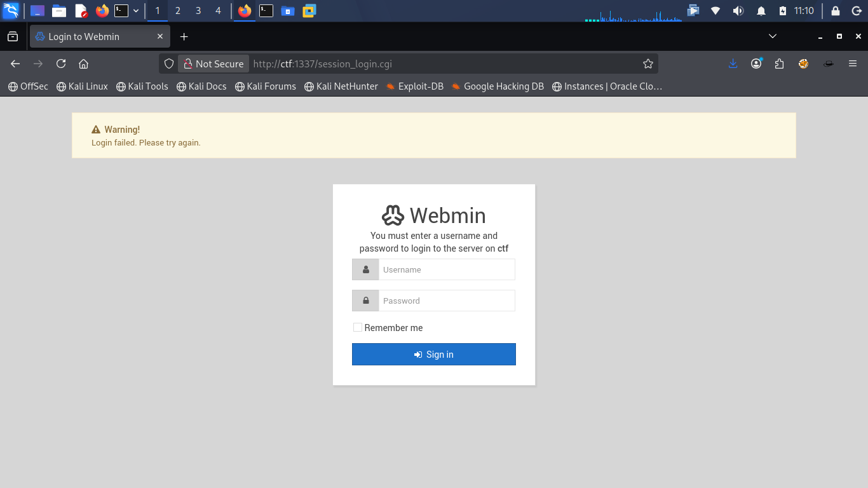Focus the running Firefox window in taskbar
The height and width of the screenshot is (488, 868).
(245, 11)
